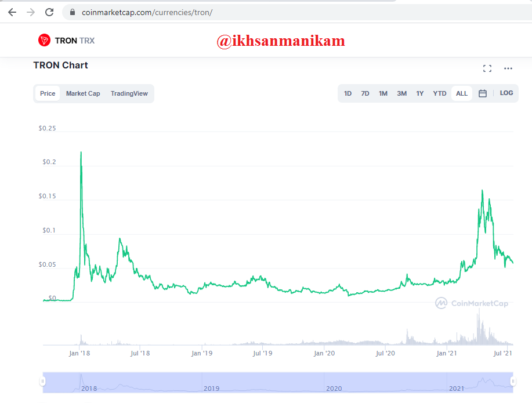
Task: Click the Jan '20 x-axis label
Action: (324, 353)
